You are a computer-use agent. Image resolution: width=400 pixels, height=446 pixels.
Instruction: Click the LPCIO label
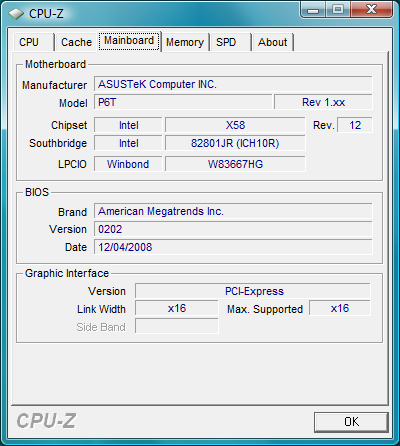pos(72,164)
